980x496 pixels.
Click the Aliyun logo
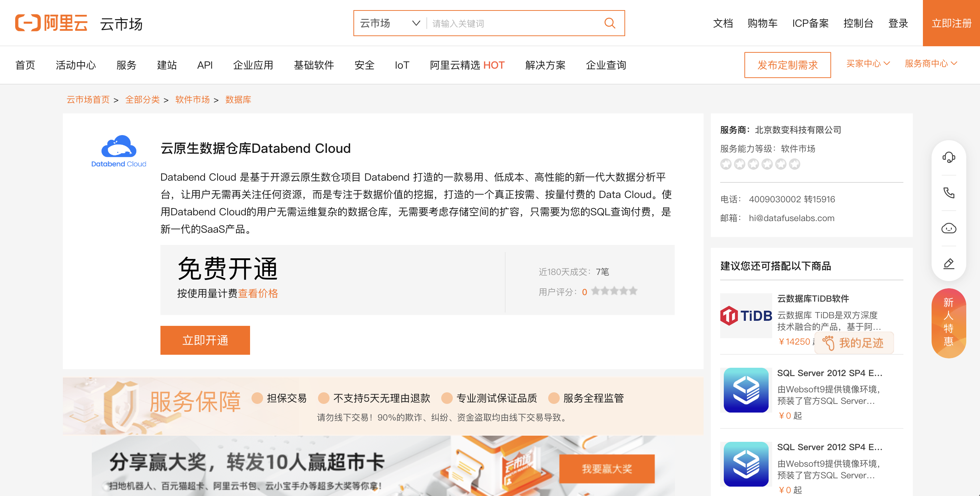click(51, 23)
